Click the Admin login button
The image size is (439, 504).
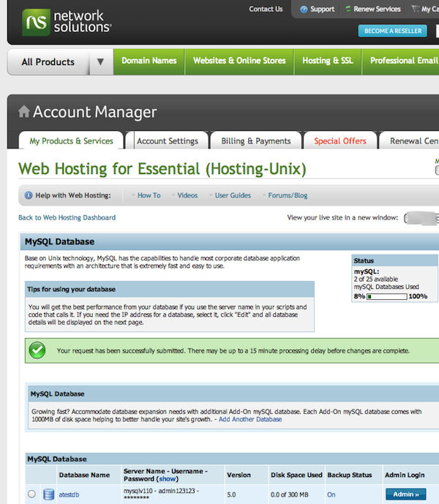[x=405, y=494]
